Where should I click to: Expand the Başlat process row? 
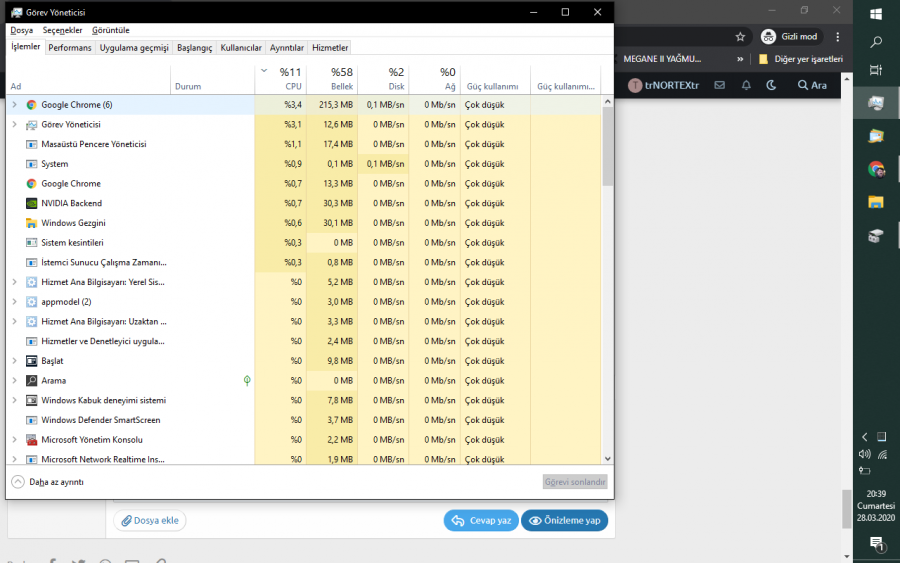(x=14, y=361)
